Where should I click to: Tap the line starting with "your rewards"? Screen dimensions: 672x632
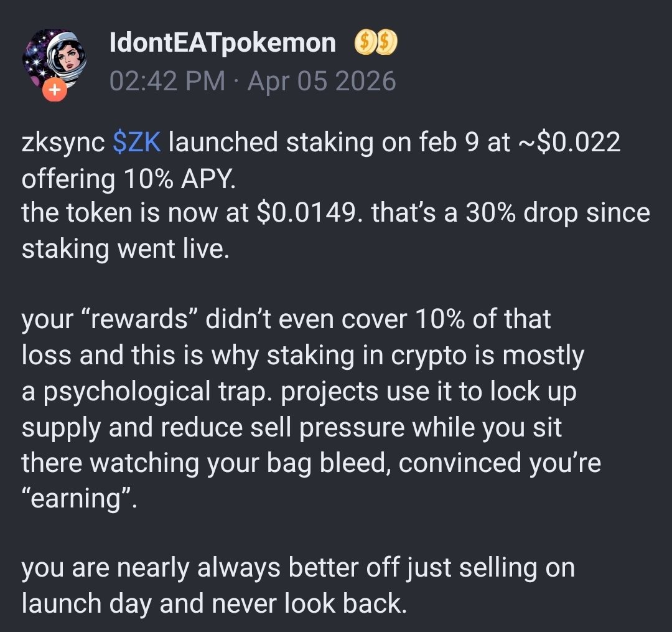(x=286, y=320)
